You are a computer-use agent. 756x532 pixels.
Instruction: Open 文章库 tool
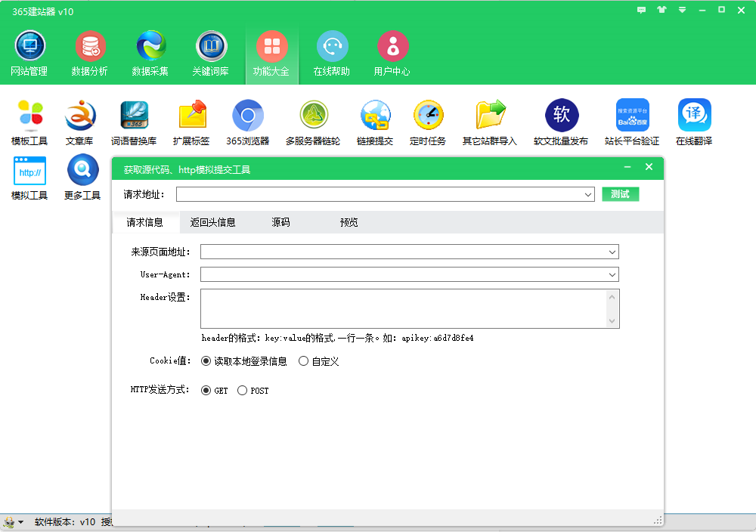pyautogui.click(x=79, y=122)
